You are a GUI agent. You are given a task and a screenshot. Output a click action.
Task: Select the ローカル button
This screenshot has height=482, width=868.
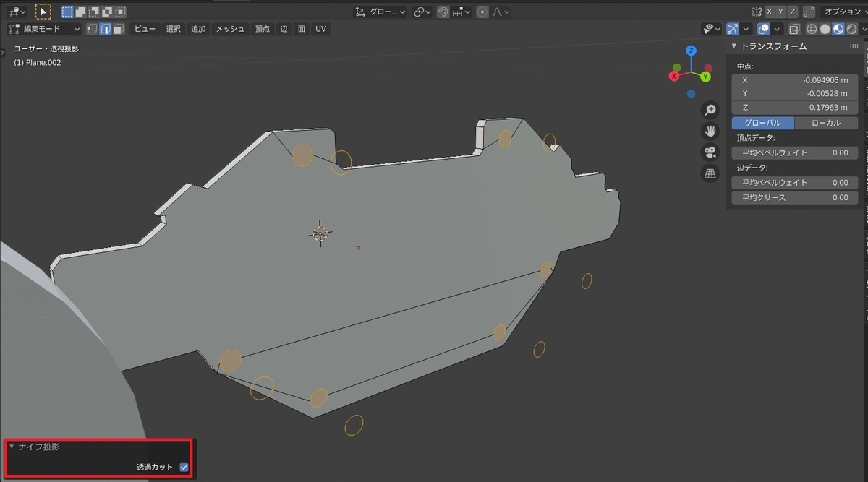(826, 123)
